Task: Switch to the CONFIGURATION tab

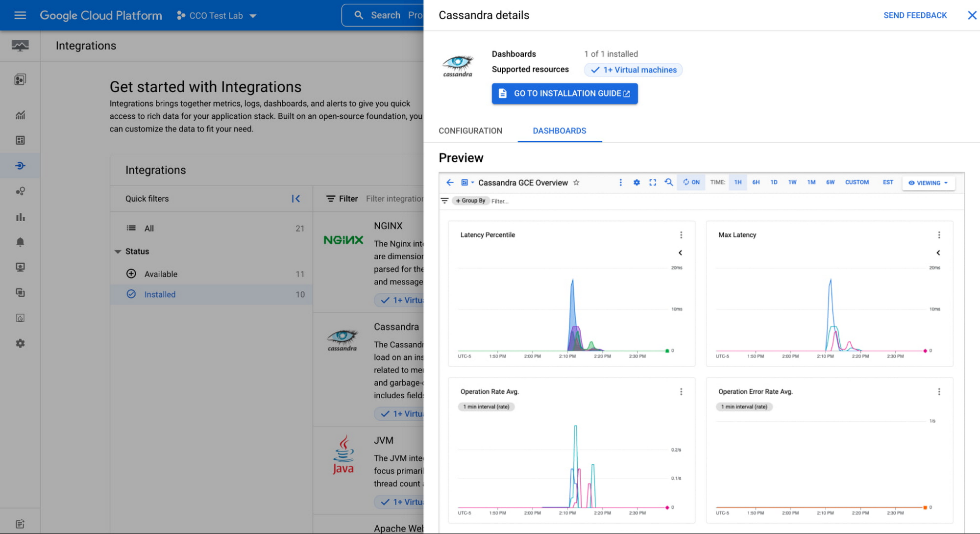Action: (470, 131)
